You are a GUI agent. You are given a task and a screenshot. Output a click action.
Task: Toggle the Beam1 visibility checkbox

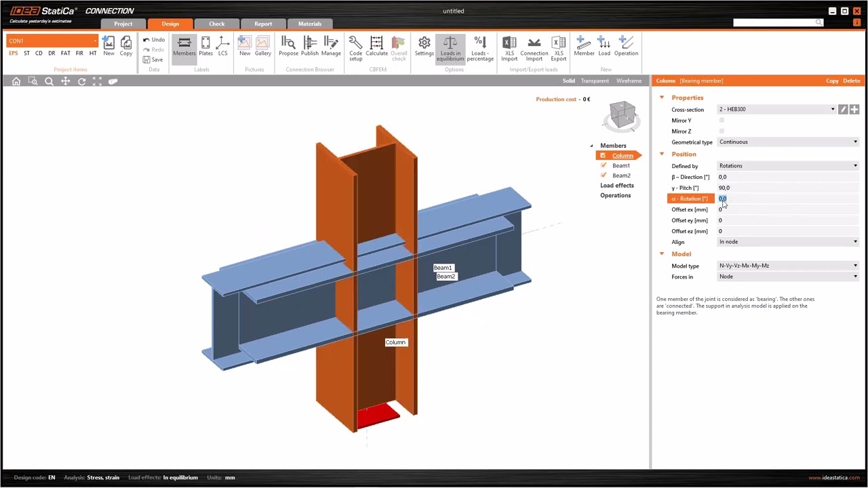tap(604, 165)
